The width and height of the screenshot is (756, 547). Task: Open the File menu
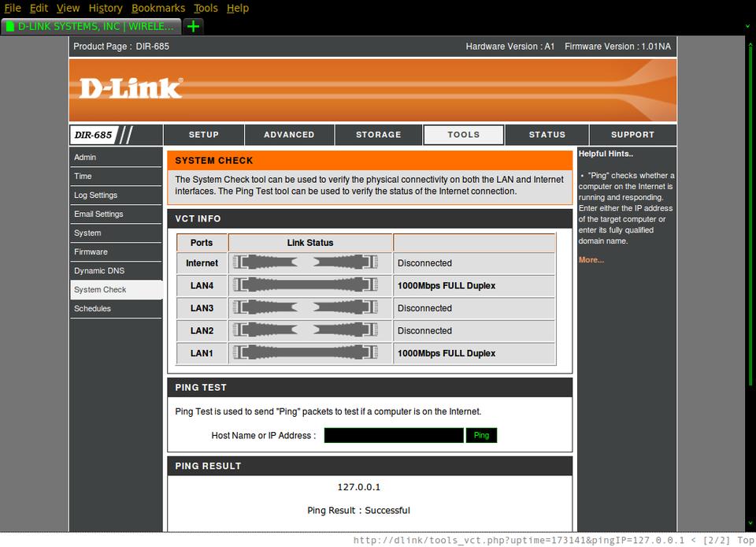click(x=13, y=8)
